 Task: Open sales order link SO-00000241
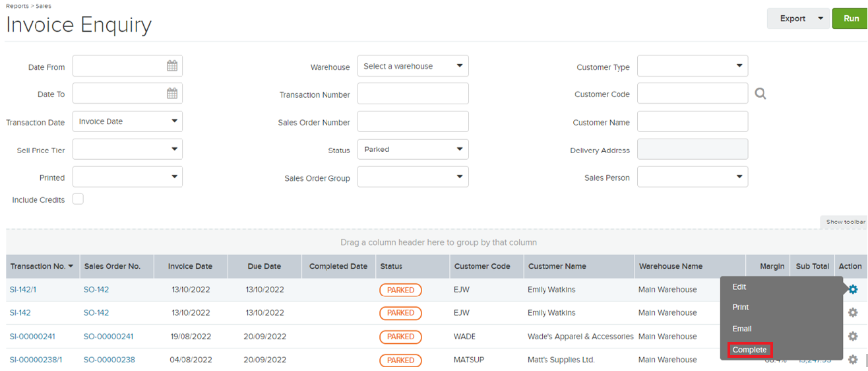(x=108, y=337)
